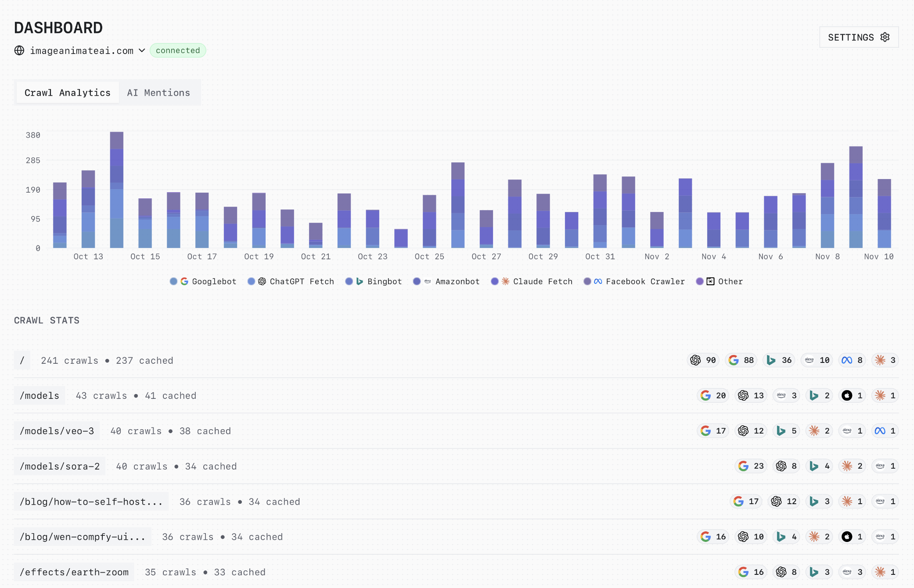Click the OpenAI badge showing 90 crawls
This screenshot has width=914, height=588.
point(703,360)
